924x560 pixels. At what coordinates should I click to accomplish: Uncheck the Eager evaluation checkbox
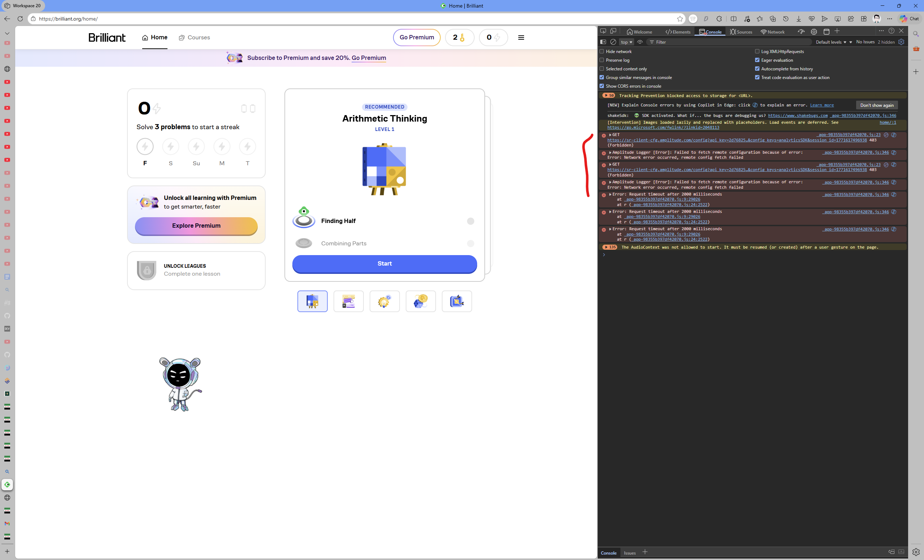pyautogui.click(x=757, y=60)
